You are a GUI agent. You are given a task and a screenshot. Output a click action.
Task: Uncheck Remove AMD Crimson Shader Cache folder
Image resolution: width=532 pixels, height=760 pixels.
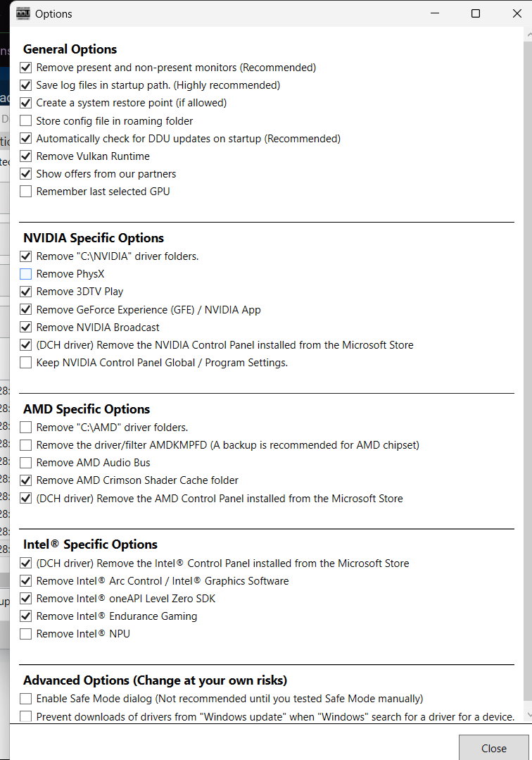[26, 480]
